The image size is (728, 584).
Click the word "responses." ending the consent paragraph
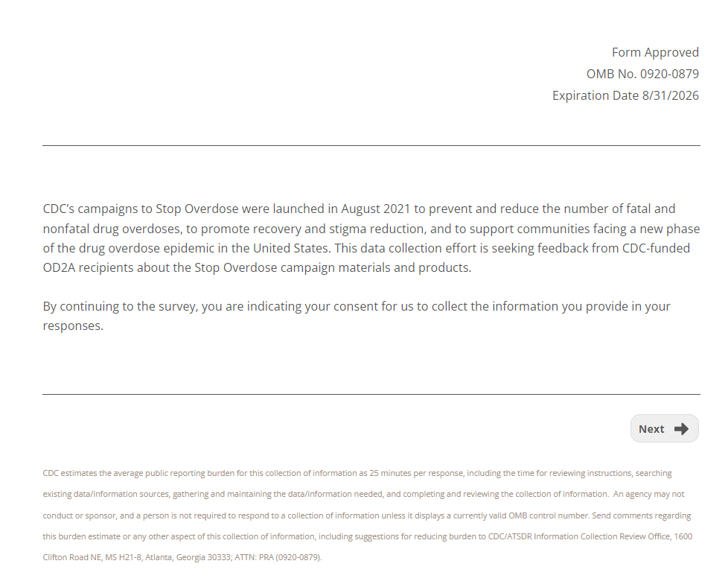click(x=73, y=326)
